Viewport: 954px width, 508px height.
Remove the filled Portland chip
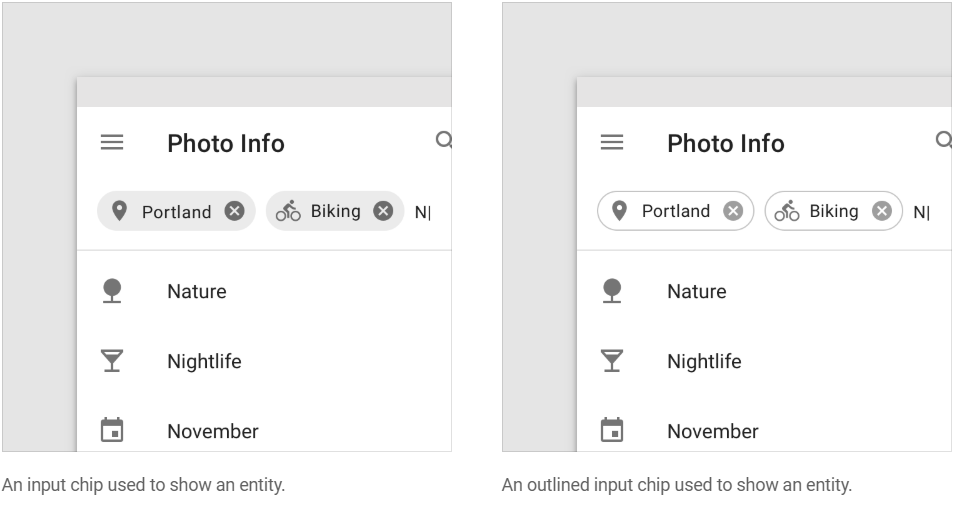click(234, 211)
